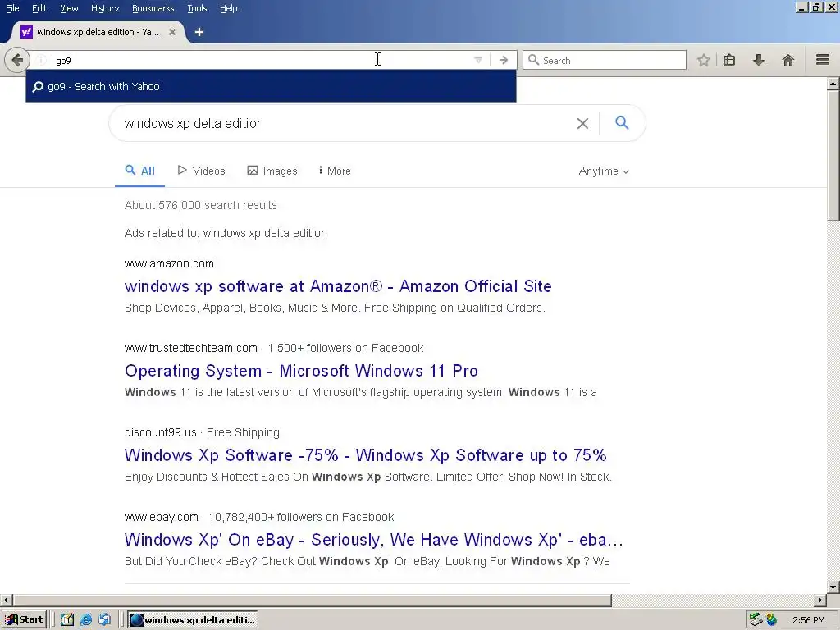Select the All results tab
The image size is (840, 630).
pos(139,171)
